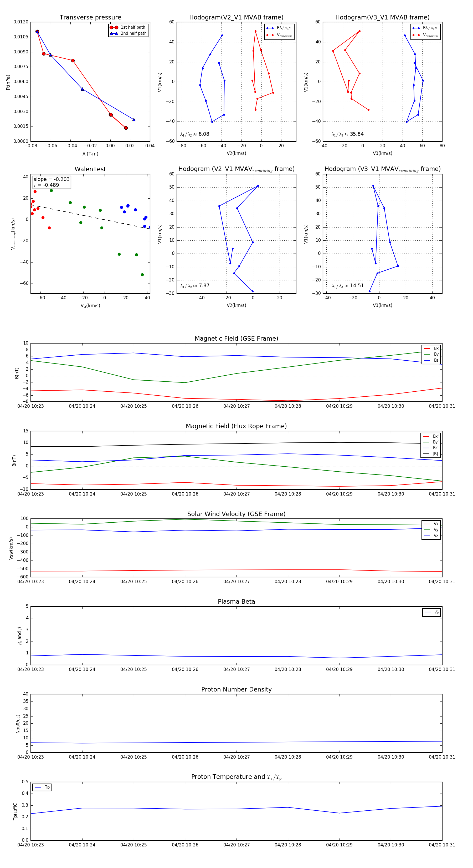Click the "A (T·m)" x-axis label
473x868 pixels.
[x=90, y=154]
